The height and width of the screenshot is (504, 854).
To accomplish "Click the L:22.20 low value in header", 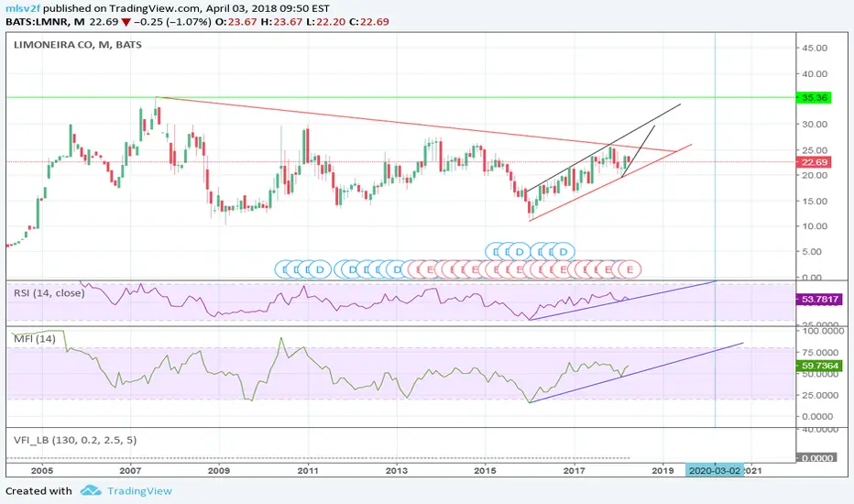I will [325, 22].
